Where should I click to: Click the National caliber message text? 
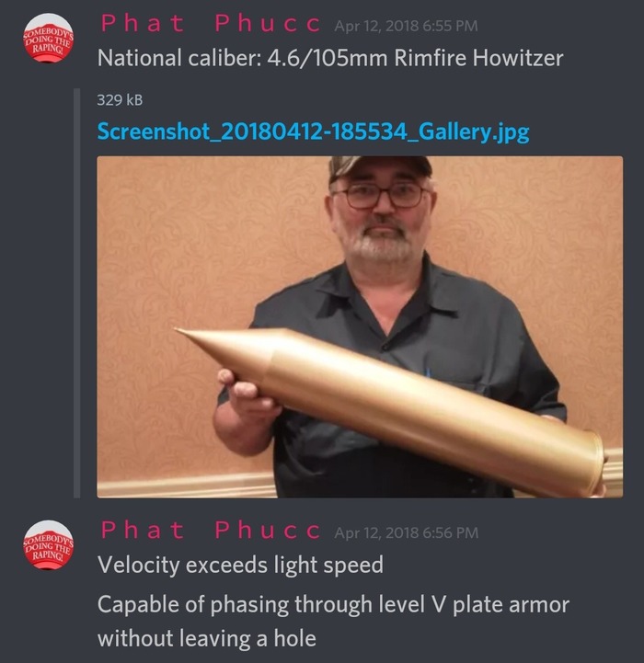[x=330, y=58]
